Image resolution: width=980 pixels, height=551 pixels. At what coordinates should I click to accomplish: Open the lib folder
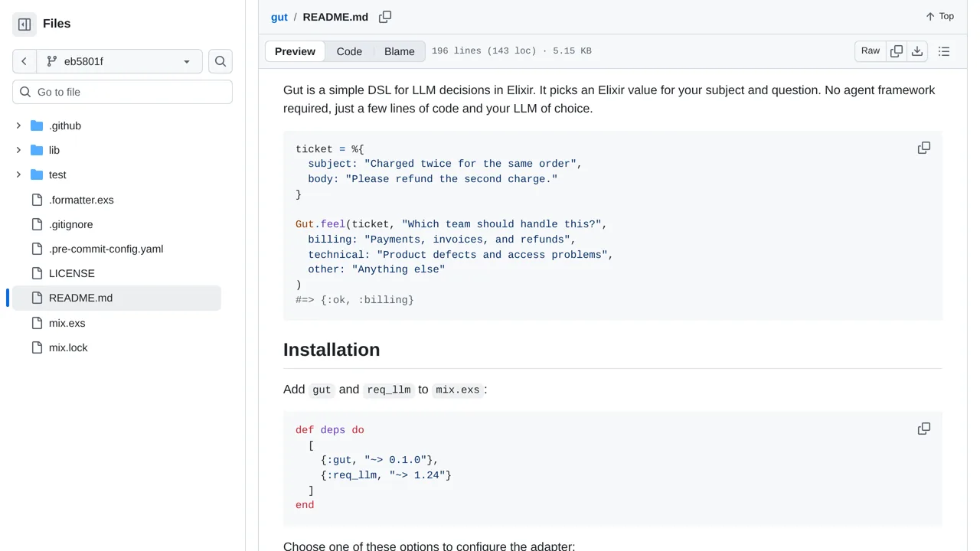(54, 150)
